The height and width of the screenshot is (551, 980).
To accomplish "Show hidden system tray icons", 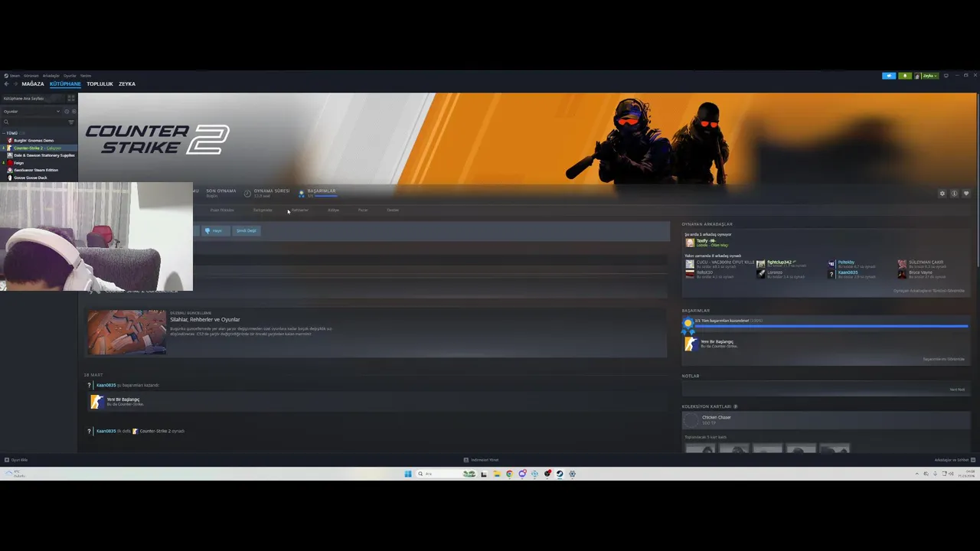I will (916, 474).
